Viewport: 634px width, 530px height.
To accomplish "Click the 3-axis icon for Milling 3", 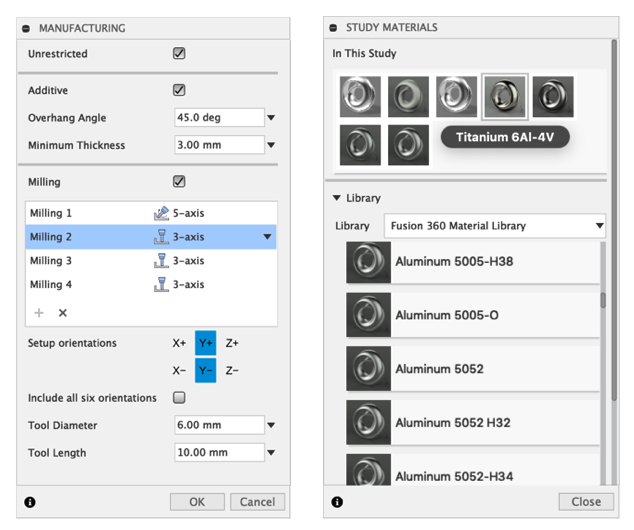I will (x=160, y=261).
